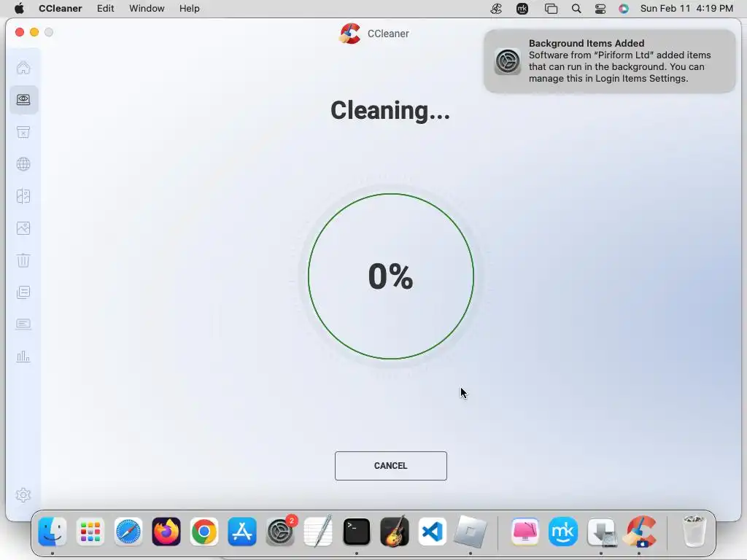Open the Stage Manager windows icon in menu bar
Image resolution: width=747 pixels, height=560 pixels.
coord(551,9)
